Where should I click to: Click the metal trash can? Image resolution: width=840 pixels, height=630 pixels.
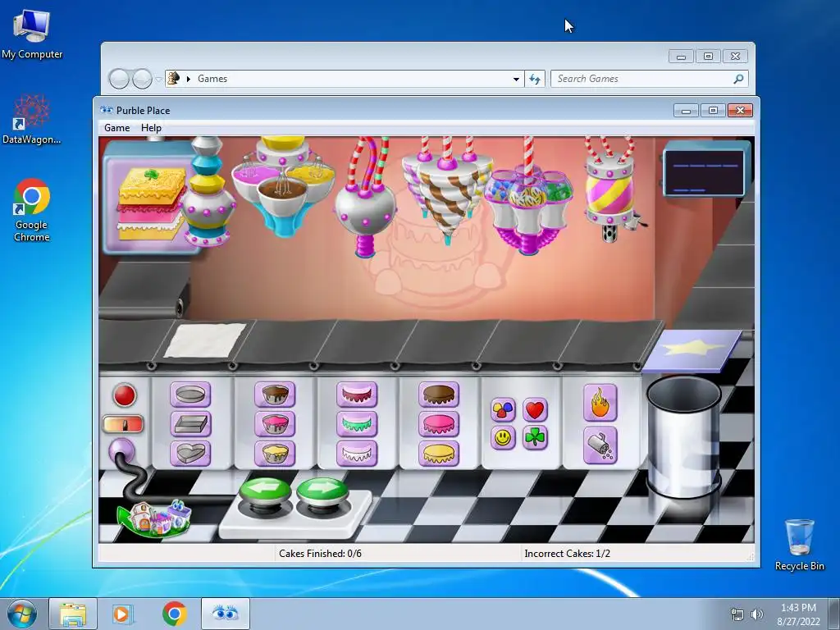pos(684,436)
